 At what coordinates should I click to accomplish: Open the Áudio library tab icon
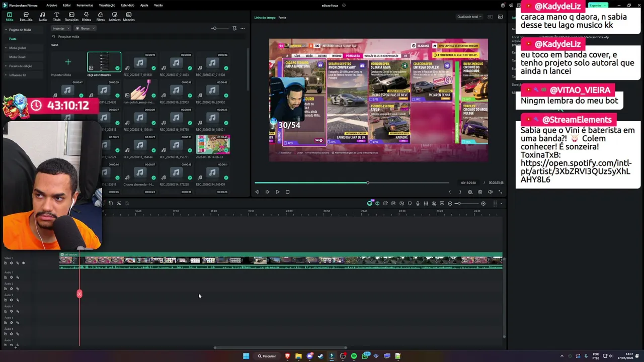pos(42,17)
